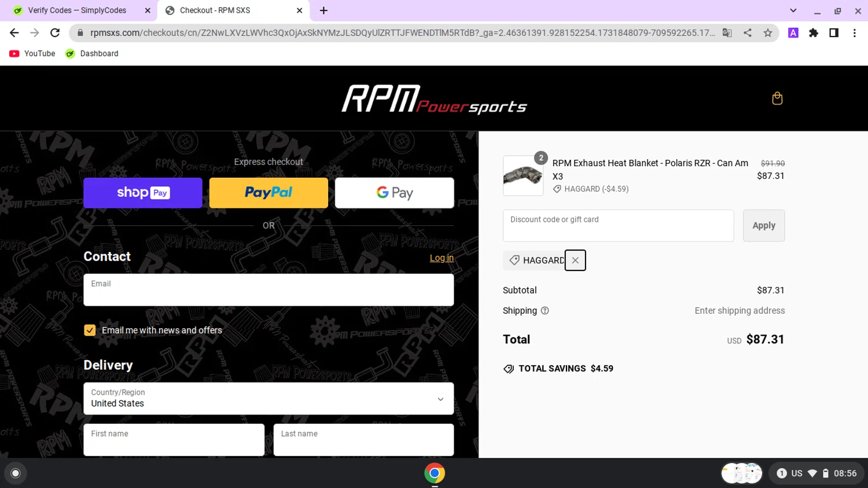Click the notification count badge

point(782,474)
